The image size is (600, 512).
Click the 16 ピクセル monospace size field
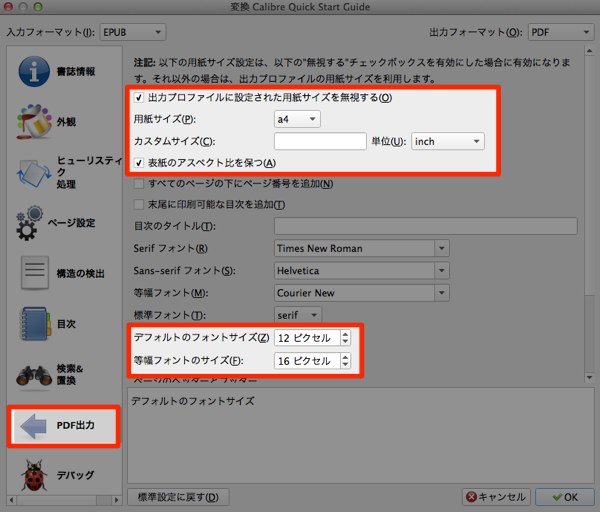pyautogui.click(x=307, y=360)
